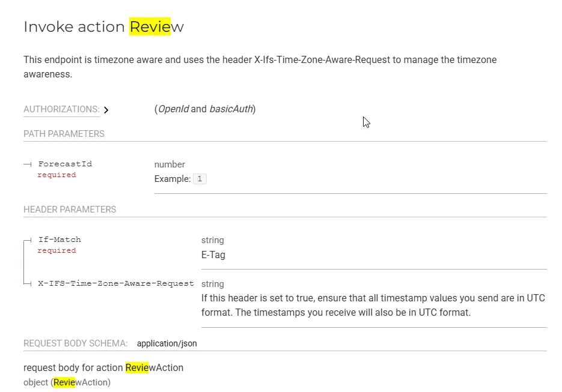Click the AUTHORIZATIONS label

coord(62,109)
